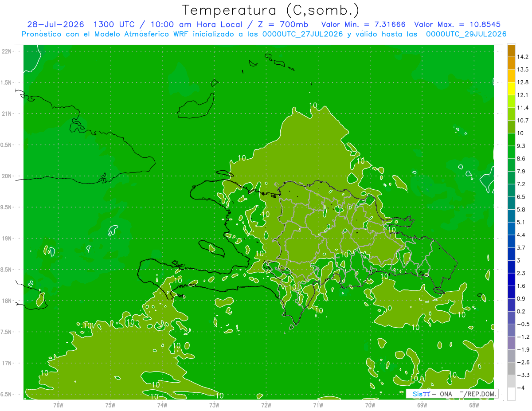Click the '74W' longitude axis label
Viewport: 532px width, 411px height.
(162, 405)
